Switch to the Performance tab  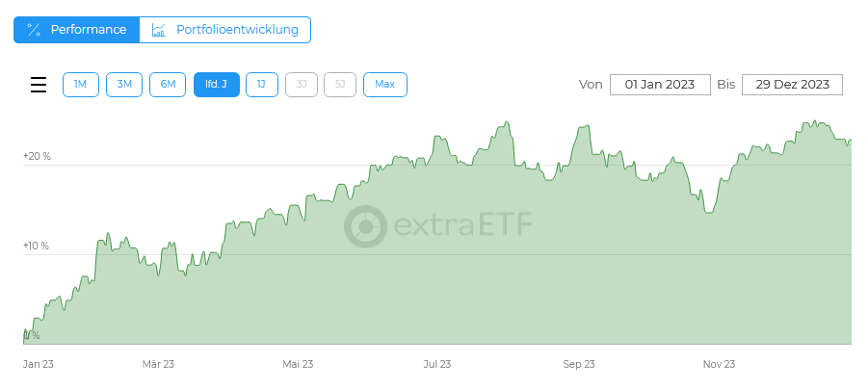click(76, 30)
